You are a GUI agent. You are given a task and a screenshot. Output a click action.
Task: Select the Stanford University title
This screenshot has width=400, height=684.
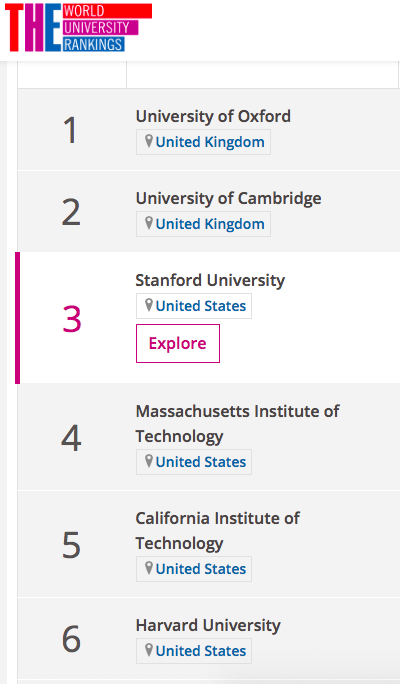[210, 280]
